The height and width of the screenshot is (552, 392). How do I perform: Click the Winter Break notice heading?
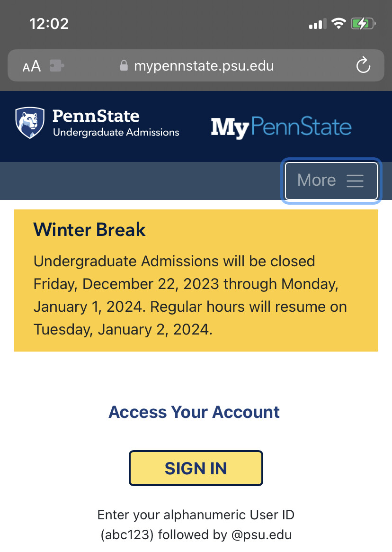(x=89, y=229)
